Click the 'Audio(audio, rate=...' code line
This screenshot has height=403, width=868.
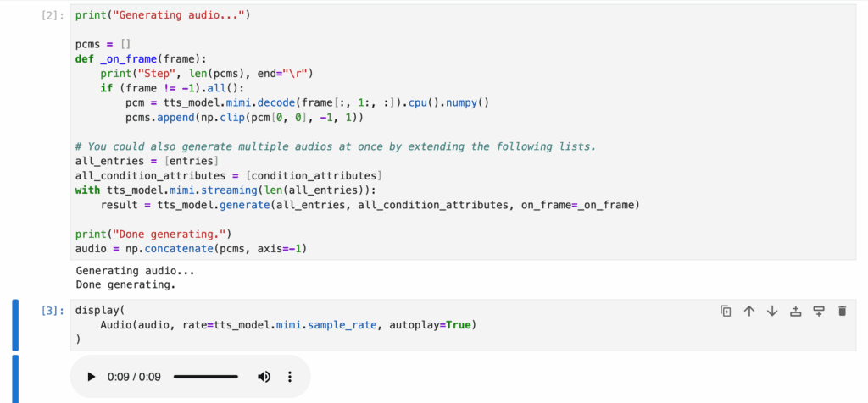tap(288, 325)
